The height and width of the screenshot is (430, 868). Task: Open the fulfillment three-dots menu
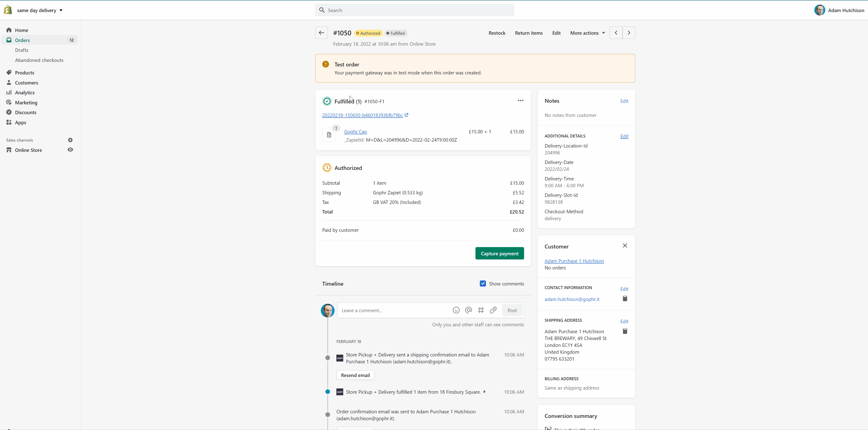coord(520,100)
